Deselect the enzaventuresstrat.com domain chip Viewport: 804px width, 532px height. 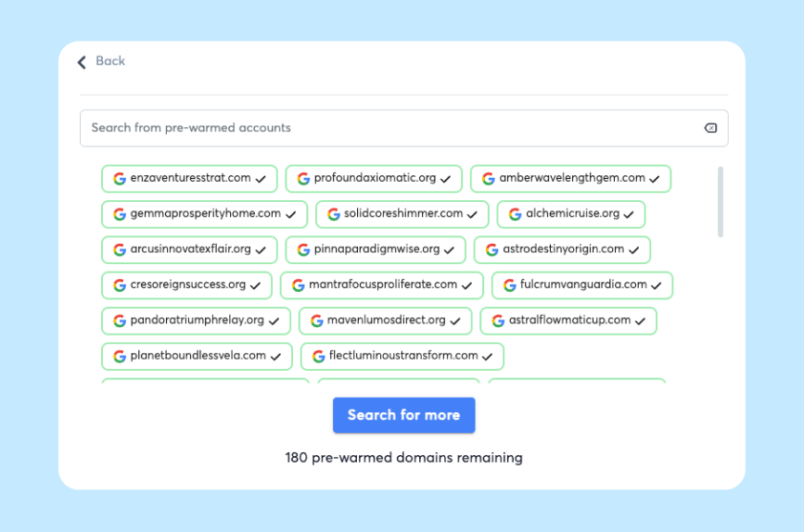pyautogui.click(x=189, y=179)
